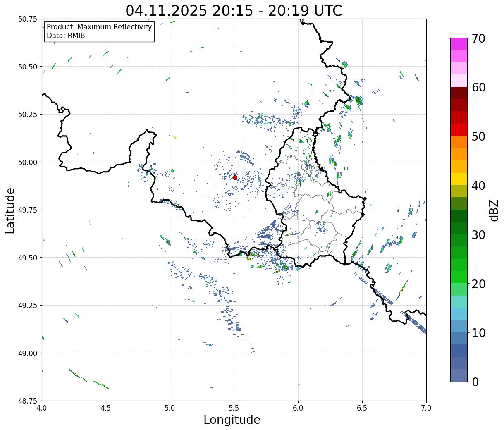Click the 49.00 latitude tick label

pos(28,353)
